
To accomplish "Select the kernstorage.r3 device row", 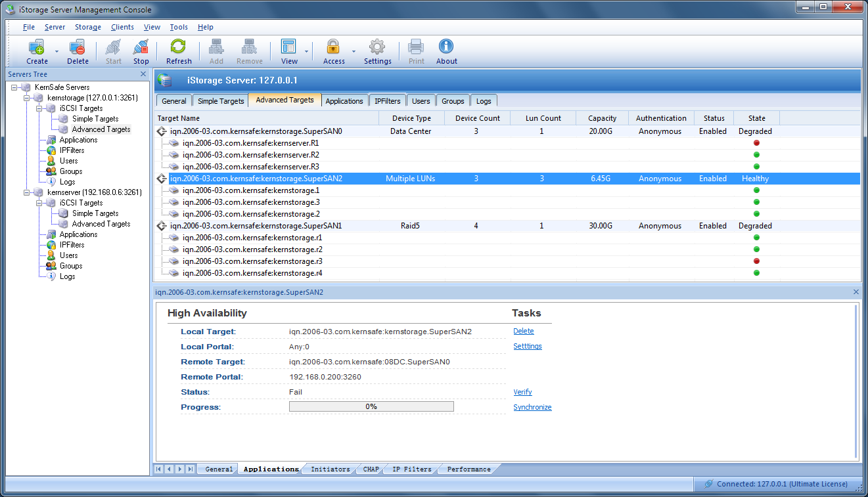I will (507, 261).
